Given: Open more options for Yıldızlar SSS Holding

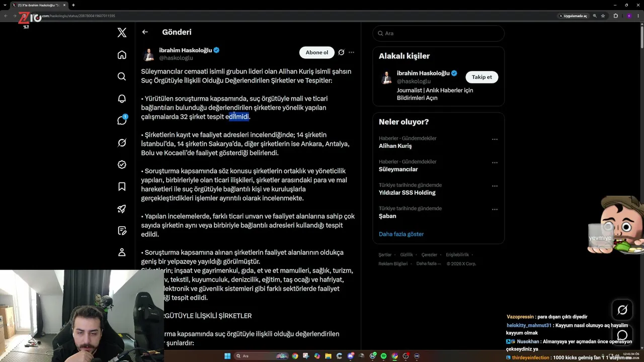Looking at the screenshot, I should click(x=495, y=186).
